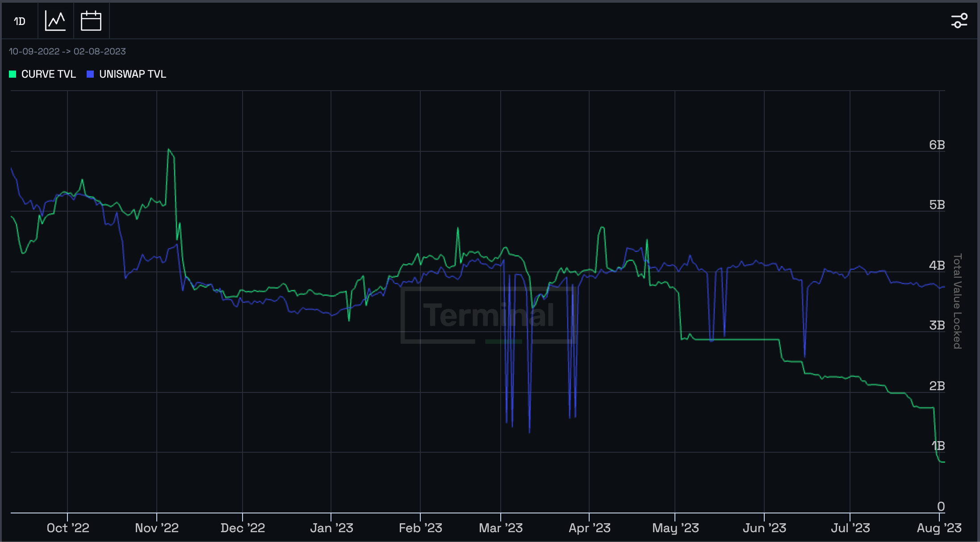The image size is (980, 542).
Task: Click the 4B y-axis value
Action: 937,265
